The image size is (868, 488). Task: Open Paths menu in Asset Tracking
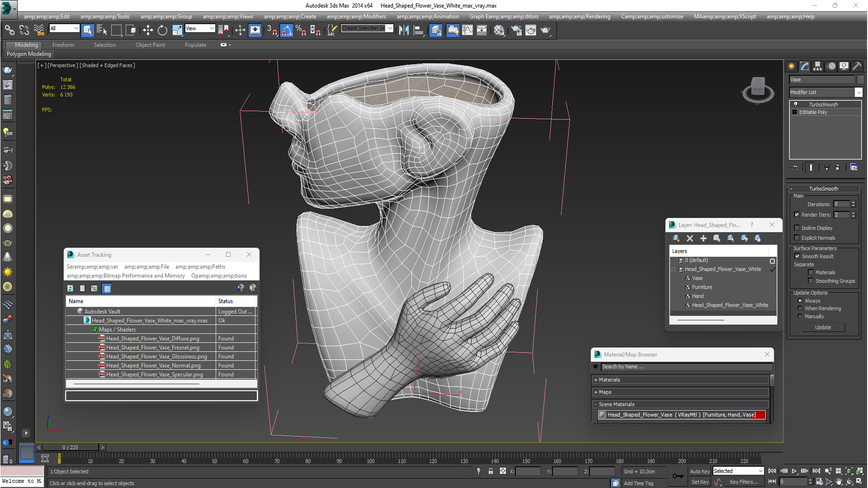pos(200,267)
